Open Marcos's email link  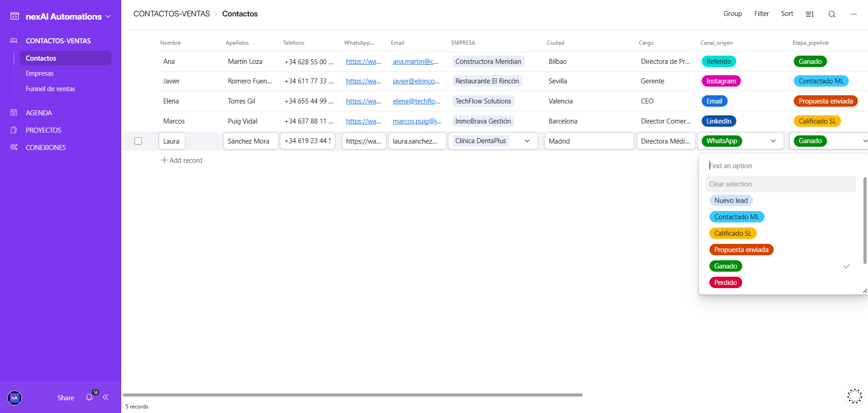pyautogui.click(x=417, y=121)
